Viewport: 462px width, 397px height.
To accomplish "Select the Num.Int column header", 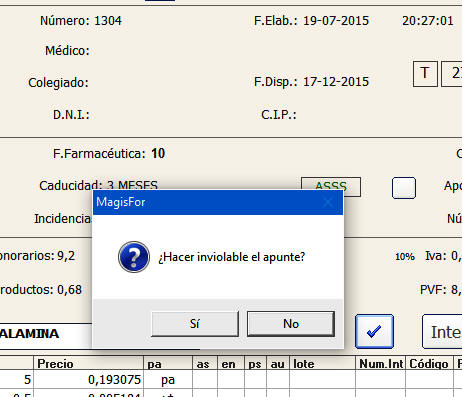I will tap(381, 363).
